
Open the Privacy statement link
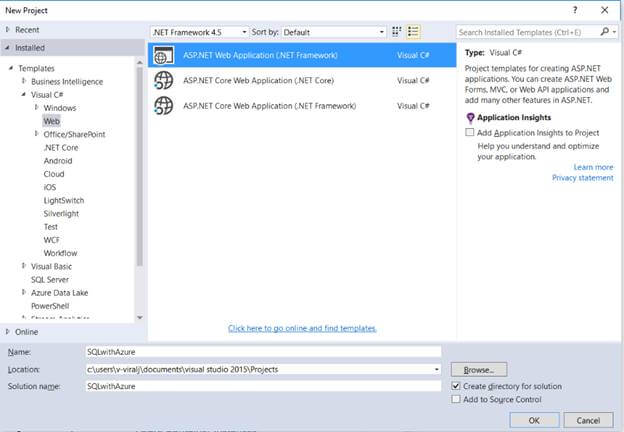(582, 178)
